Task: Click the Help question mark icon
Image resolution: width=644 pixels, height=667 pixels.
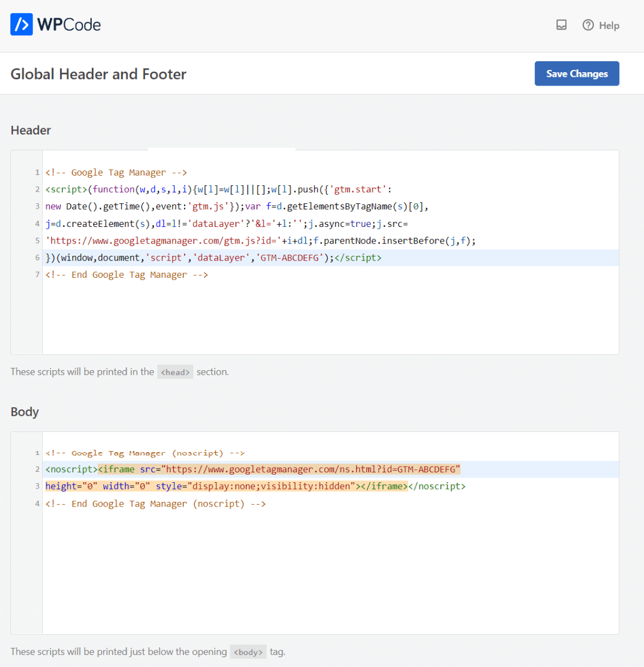Action: [x=587, y=25]
